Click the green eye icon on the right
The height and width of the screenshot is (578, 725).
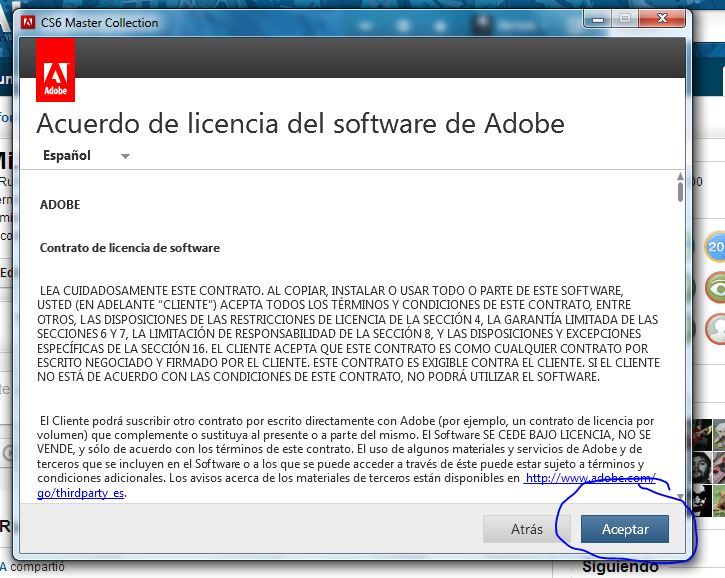click(x=715, y=288)
